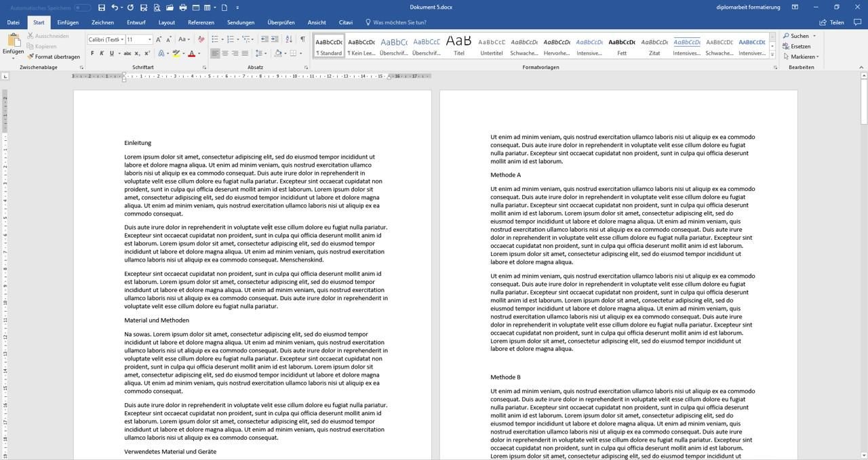Click the align right icon
This screenshot has width=868, height=460.
(x=235, y=54)
